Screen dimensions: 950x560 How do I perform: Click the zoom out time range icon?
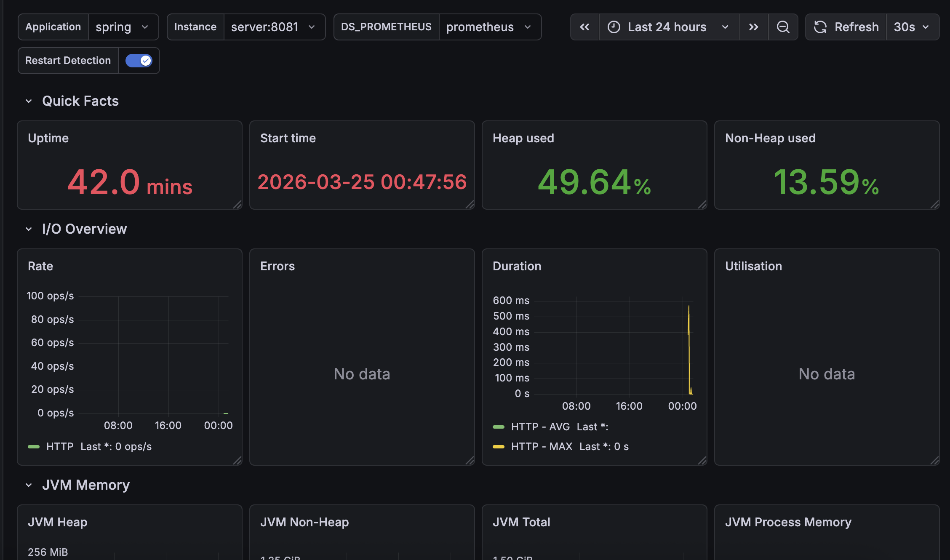click(783, 27)
